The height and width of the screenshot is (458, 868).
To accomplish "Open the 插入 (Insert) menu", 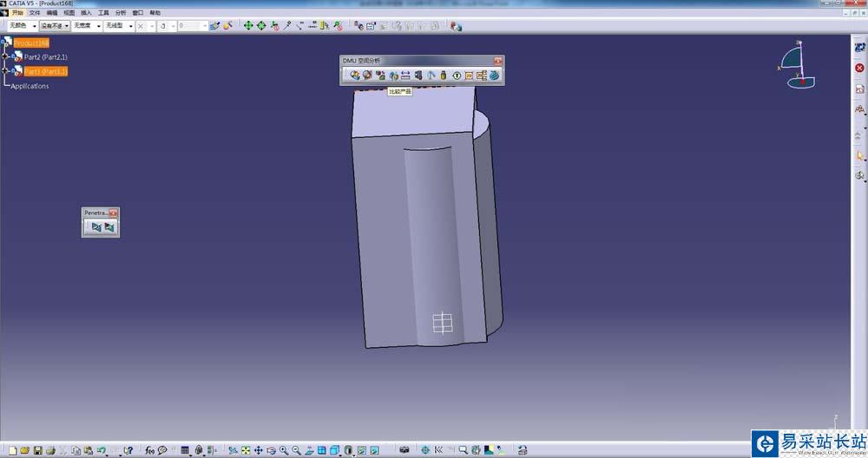I will coord(86,12).
